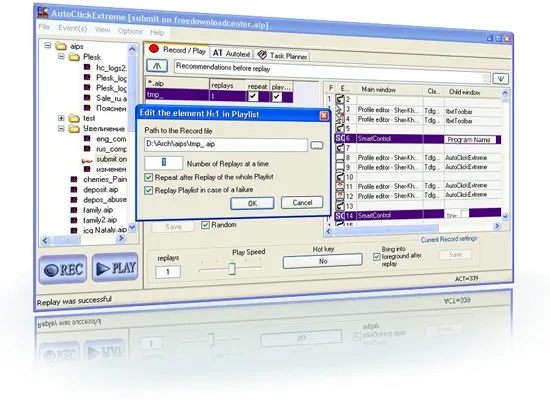550x420 pixels.
Task: Click the down-arrow button right of Recommendations field
Action: pos(501,79)
